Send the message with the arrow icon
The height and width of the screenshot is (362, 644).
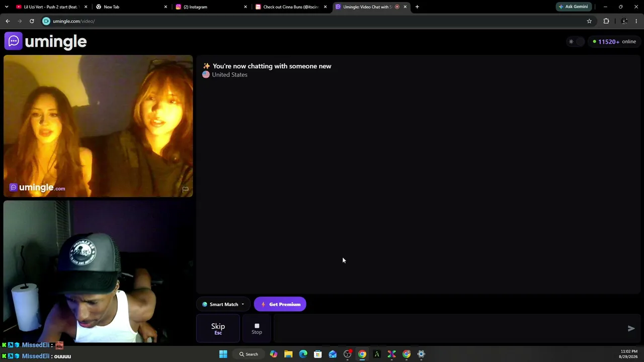(x=631, y=328)
